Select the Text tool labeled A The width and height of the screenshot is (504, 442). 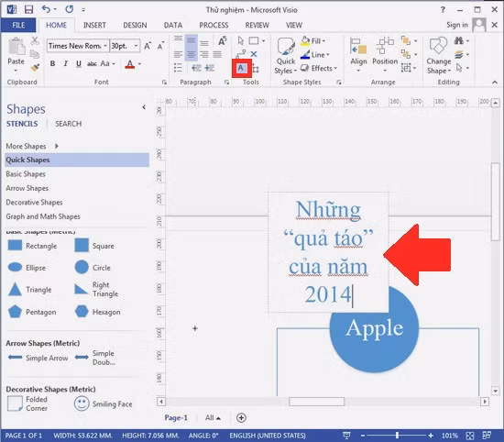[241, 68]
